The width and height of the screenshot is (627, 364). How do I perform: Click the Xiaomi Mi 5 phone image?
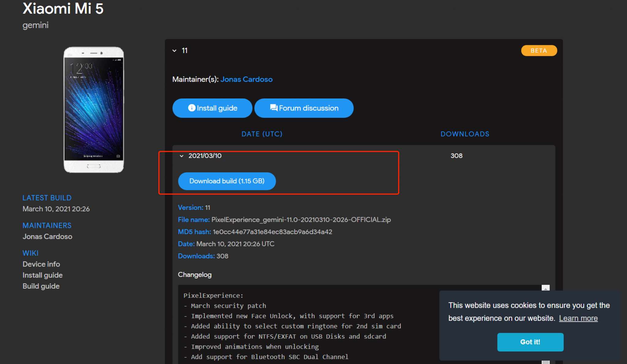pyautogui.click(x=94, y=110)
